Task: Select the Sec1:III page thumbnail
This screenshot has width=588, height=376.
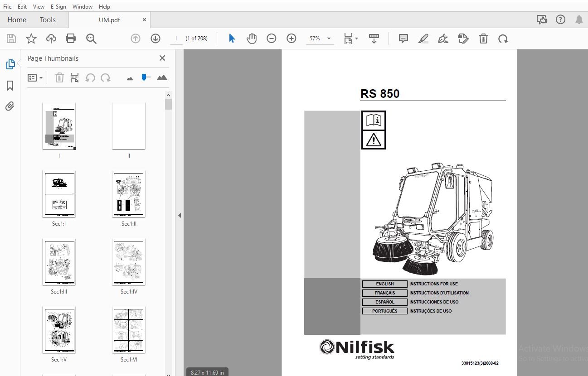Action: 59,262
